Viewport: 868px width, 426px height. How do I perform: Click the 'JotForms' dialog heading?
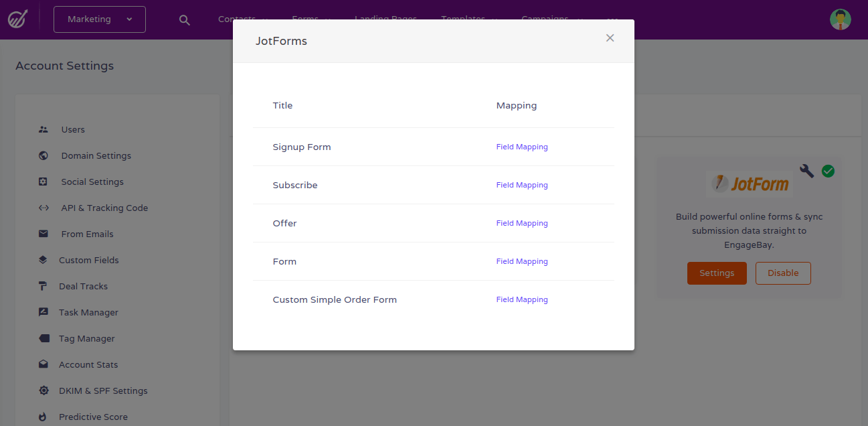[x=281, y=41]
